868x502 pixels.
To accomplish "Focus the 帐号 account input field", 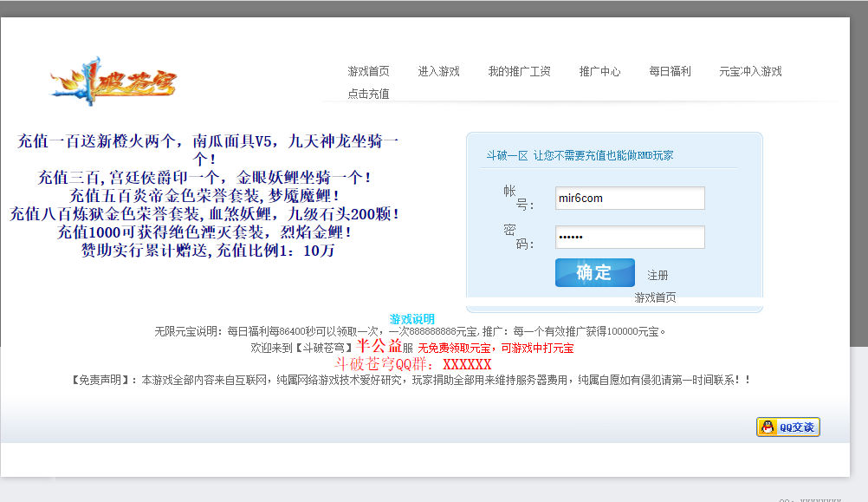I will pos(630,198).
